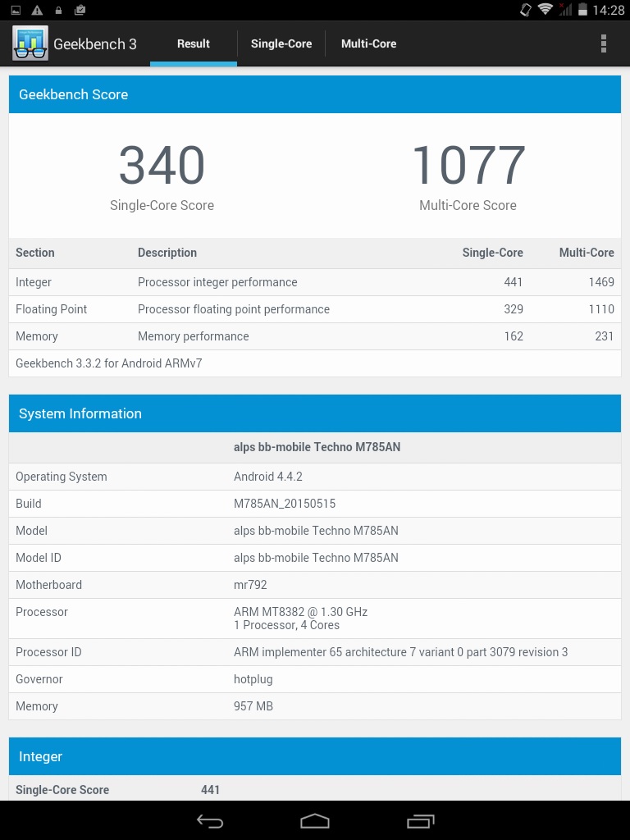Tap the Android 4.4.2 value
The width and height of the screenshot is (630, 840).
268,477
